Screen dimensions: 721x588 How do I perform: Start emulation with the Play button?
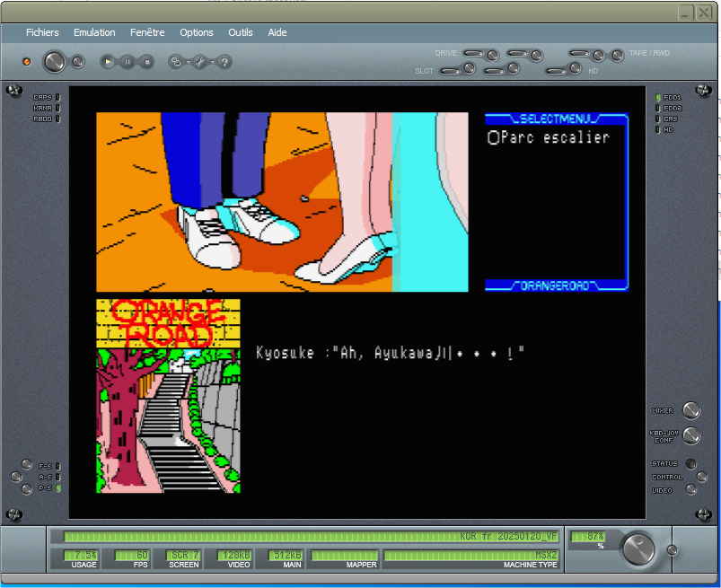click(108, 62)
